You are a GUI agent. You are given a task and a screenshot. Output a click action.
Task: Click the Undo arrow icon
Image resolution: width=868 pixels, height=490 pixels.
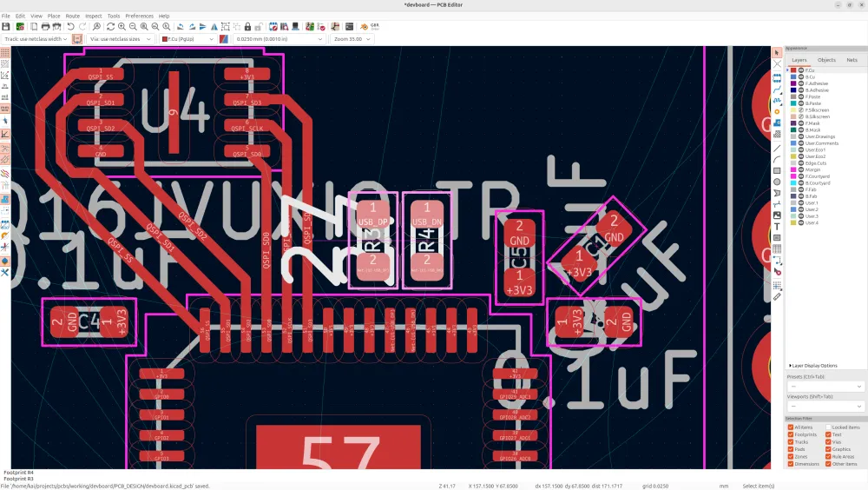tap(70, 27)
